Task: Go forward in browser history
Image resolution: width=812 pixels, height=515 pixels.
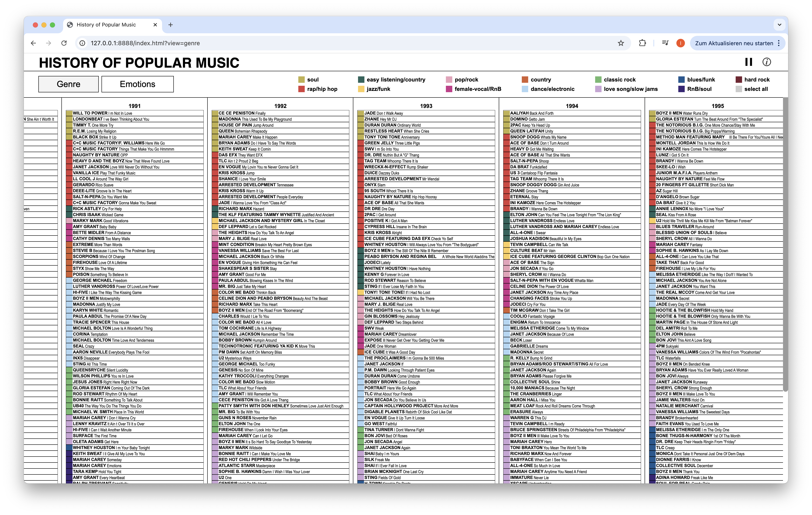Action: point(49,43)
